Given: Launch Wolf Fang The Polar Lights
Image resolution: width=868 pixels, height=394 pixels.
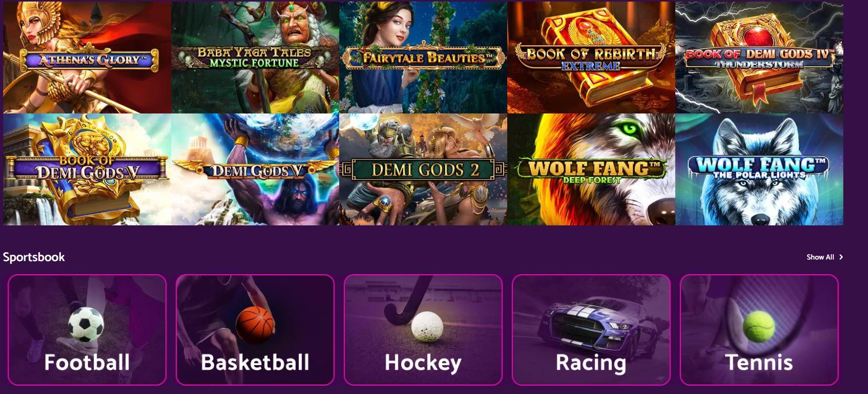Looking at the screenshot, I should (759, 169).
